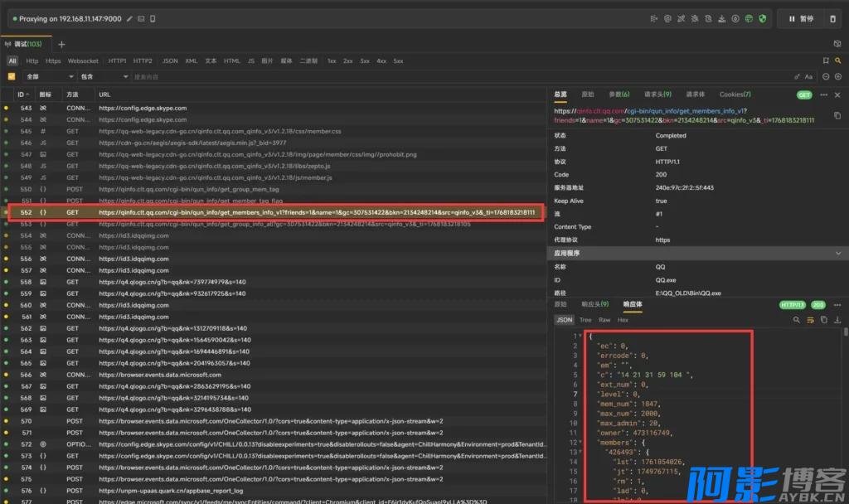Toggle case-sensitive Aa search option
Screen dimensions: 849x504
(808, 77)
